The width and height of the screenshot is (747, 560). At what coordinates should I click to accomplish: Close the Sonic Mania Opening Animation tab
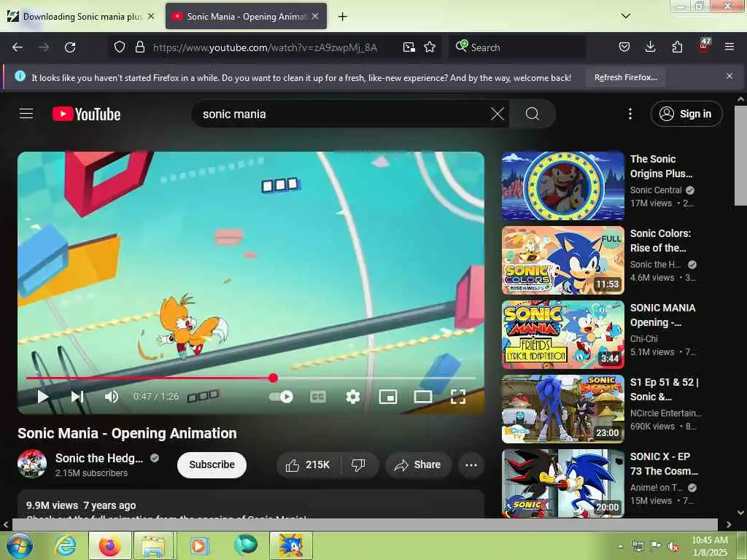315,16
